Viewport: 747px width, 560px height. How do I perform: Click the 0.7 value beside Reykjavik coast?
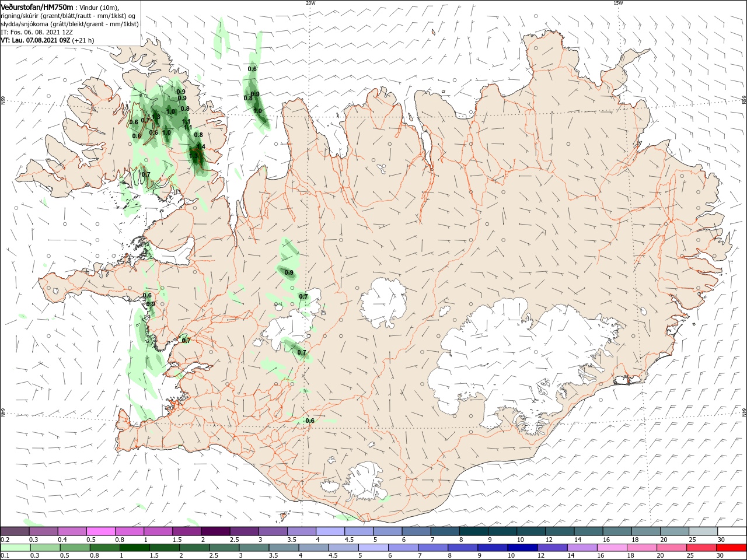point(186,341)
